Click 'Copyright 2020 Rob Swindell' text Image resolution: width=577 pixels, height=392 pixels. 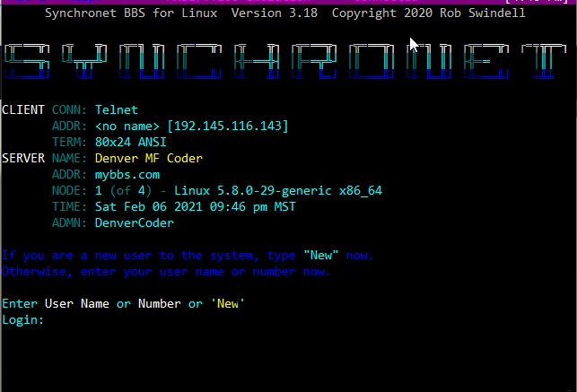tap(428, 13)
